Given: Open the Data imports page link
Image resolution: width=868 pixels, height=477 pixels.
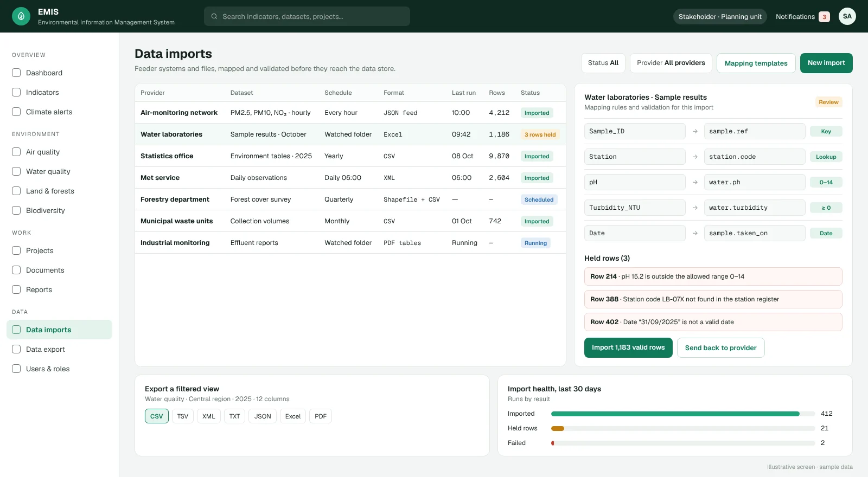Looking at the screenshot, I should [x=59, y=330].
